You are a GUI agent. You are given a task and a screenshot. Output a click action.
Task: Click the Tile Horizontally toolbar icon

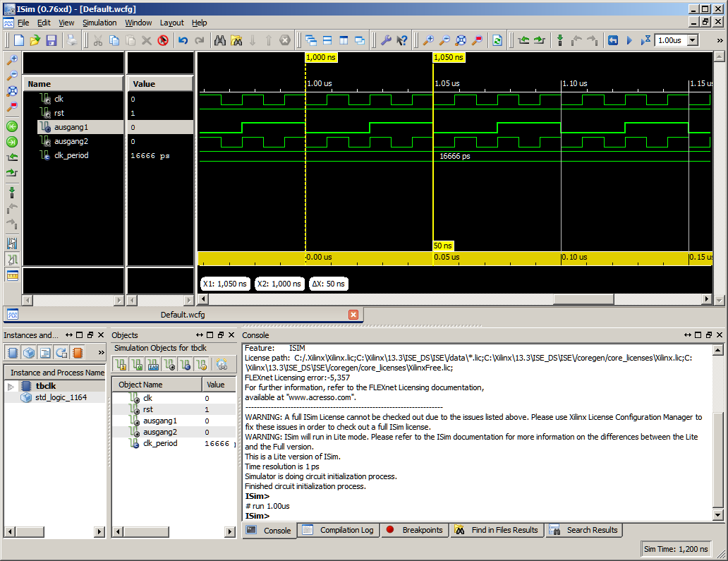coord(327,40)
